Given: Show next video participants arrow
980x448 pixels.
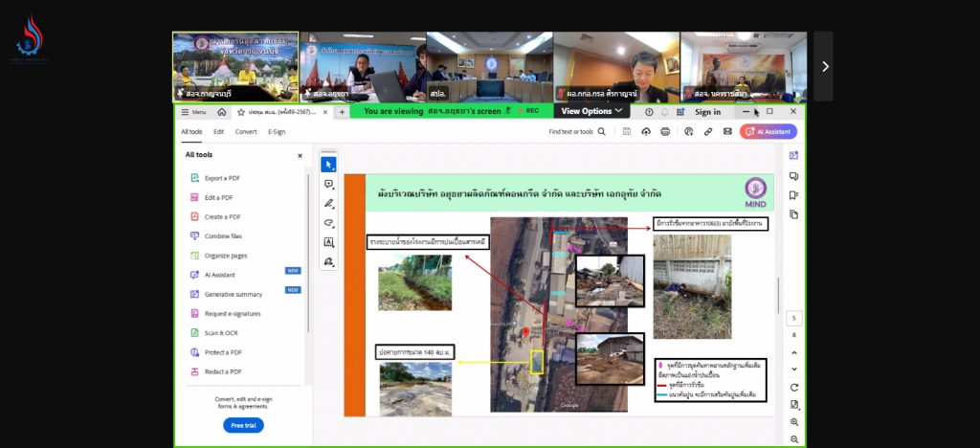Looking at the screenshot, I should pos(824,66).
